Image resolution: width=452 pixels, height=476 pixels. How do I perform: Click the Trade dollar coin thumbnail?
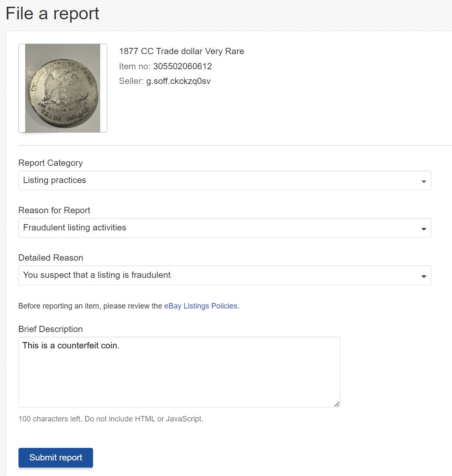pos(63,88)
